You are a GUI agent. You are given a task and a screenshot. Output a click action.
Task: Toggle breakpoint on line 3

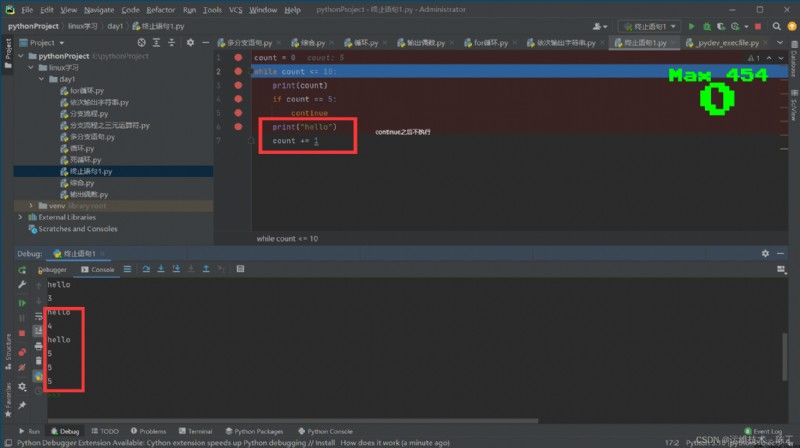tap(238, 85)
